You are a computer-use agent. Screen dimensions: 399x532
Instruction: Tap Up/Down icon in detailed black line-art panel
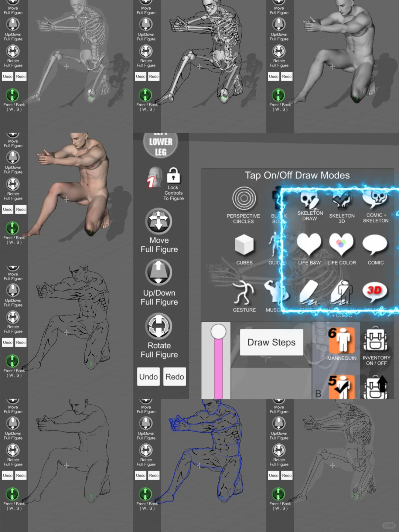(13, 290)
